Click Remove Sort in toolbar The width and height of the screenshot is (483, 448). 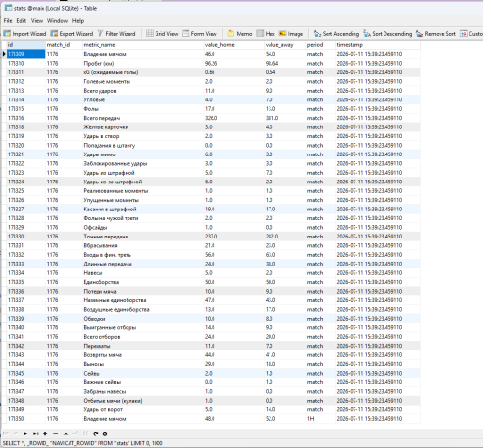pos(436,34)
